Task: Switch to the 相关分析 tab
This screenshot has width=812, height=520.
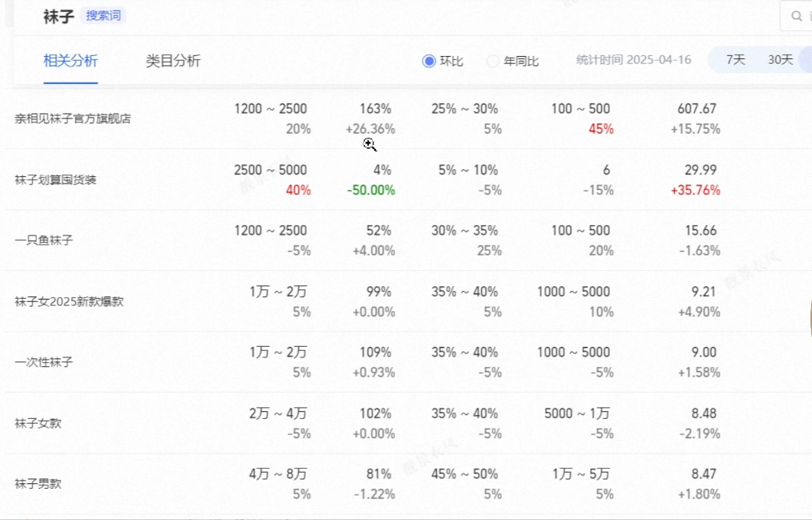Action: (x=71, y=61)
